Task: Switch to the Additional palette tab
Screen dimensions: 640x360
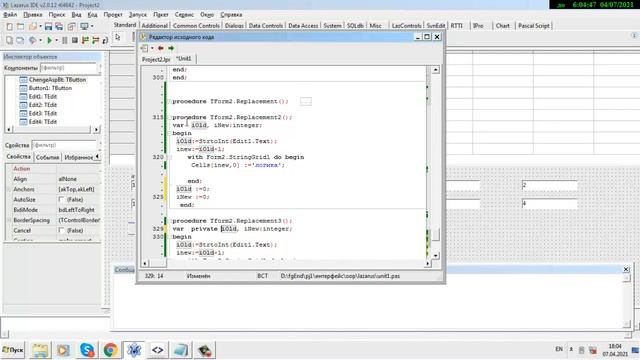Action: click(x=155, y=25)
